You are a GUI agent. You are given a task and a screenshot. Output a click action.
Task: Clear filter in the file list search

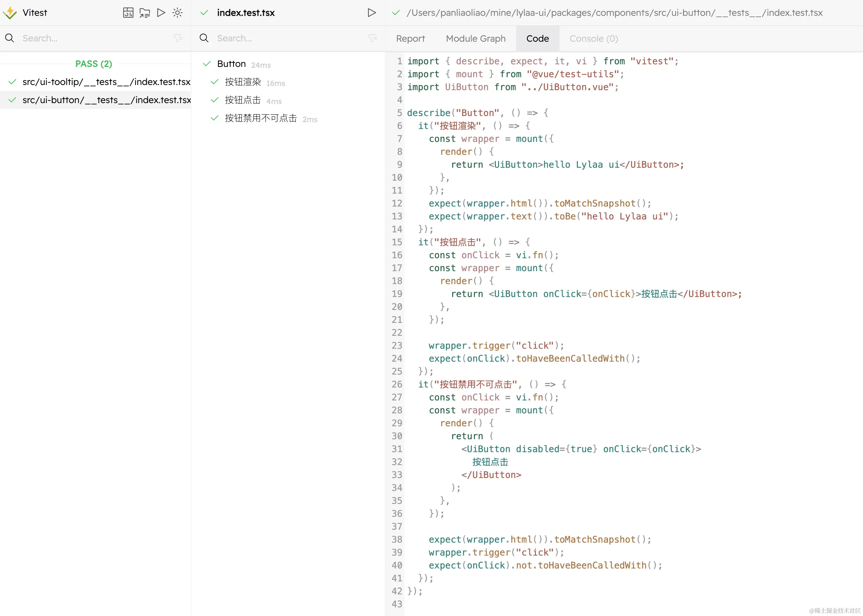coord(178,38)
